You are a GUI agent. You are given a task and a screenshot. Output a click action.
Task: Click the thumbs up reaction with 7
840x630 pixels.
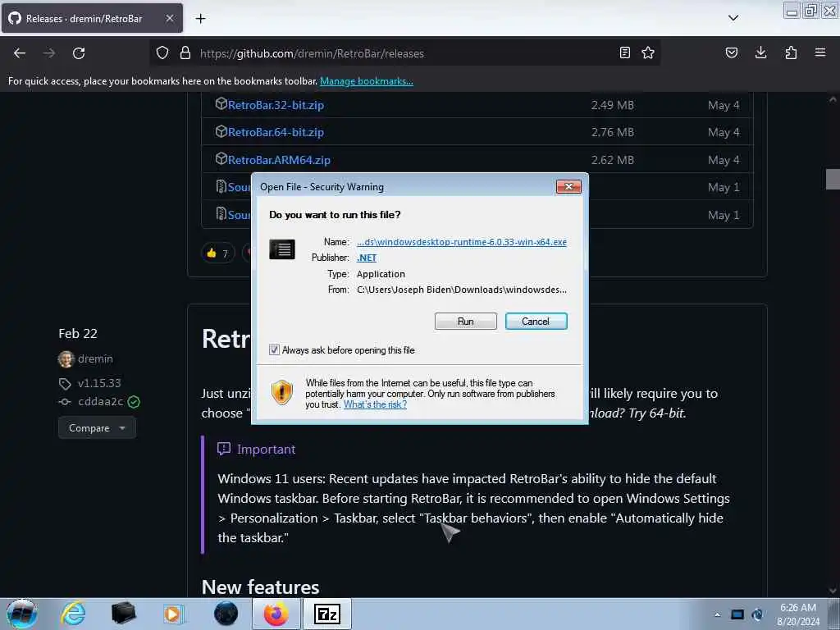tap(217, 253)
